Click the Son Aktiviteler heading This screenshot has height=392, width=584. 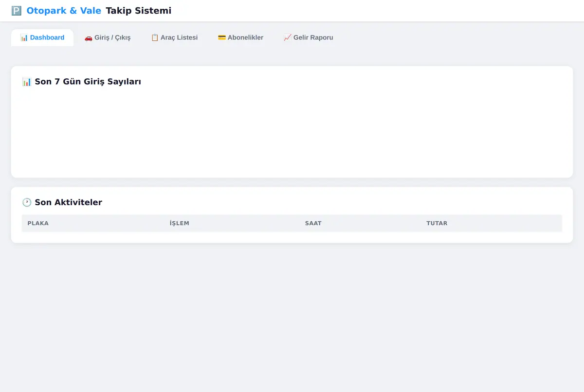tap(62, 202)
